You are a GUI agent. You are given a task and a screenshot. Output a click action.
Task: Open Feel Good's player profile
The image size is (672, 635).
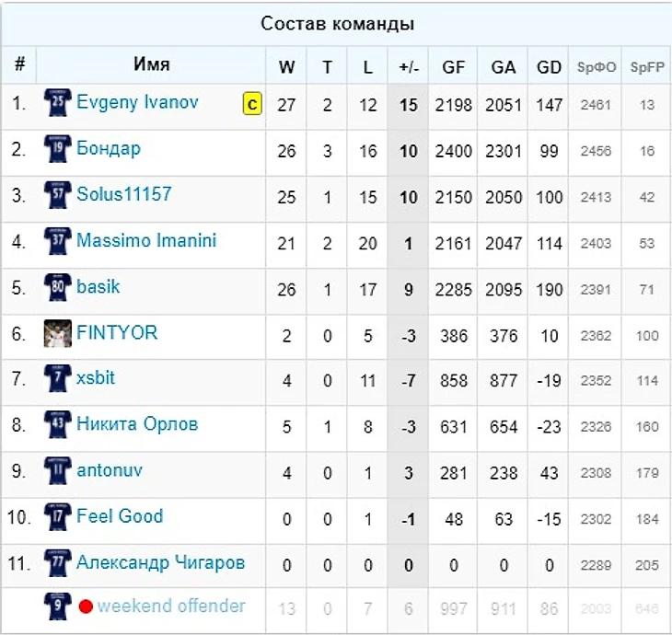tap(120, 516)
